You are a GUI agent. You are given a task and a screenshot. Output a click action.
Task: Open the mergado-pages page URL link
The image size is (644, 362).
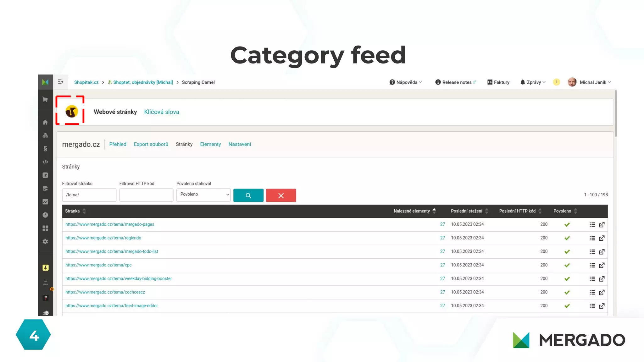click(110, 224)
